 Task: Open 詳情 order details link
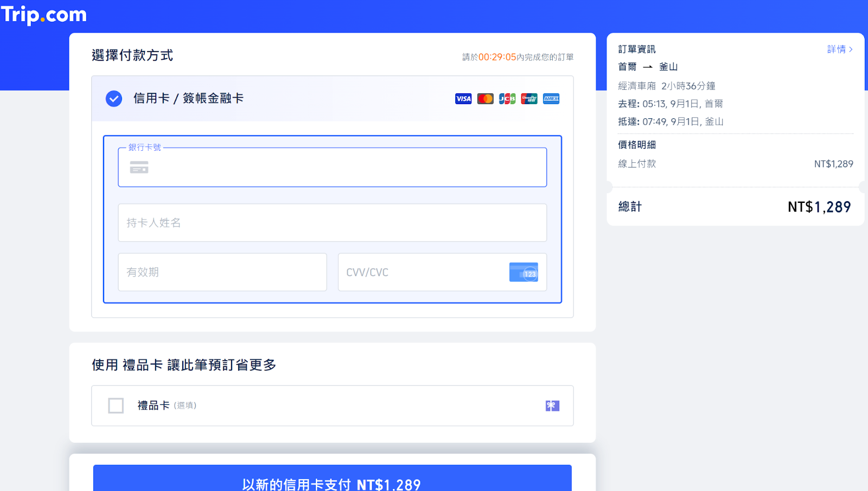840,49
